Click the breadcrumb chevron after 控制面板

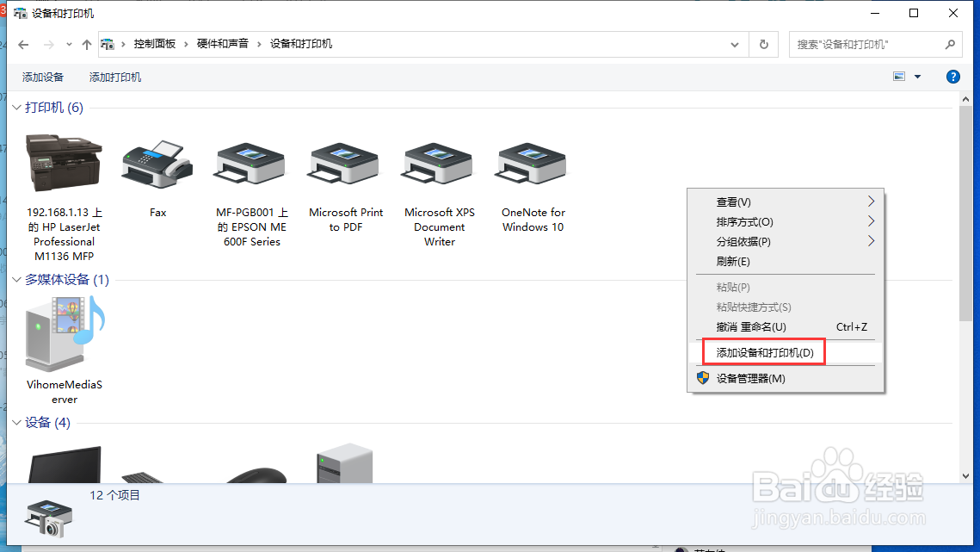point(186,45)
